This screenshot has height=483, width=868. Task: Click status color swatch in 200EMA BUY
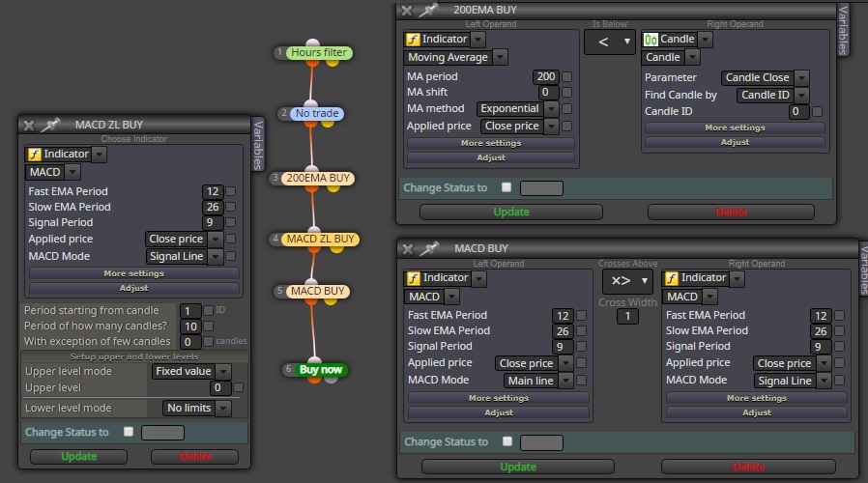[541, 188]
